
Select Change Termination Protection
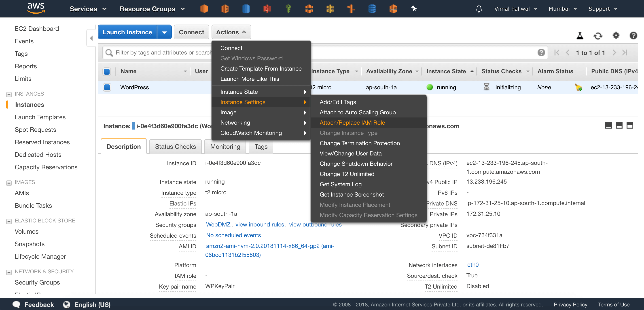(369, 143)
